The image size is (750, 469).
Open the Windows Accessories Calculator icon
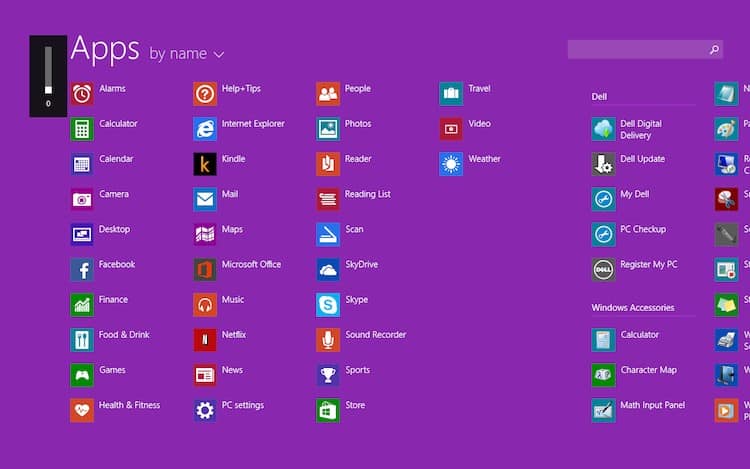coord(603,340)
